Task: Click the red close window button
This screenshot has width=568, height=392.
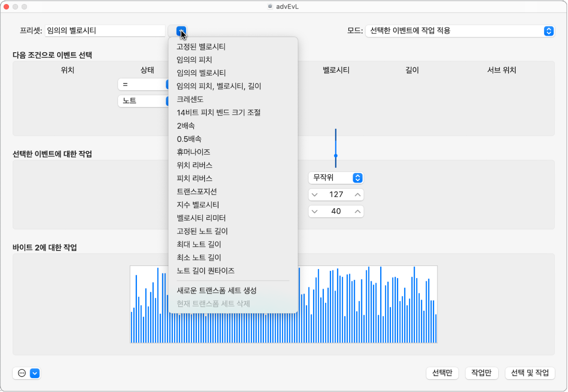Action: click(x=6, y=7)
